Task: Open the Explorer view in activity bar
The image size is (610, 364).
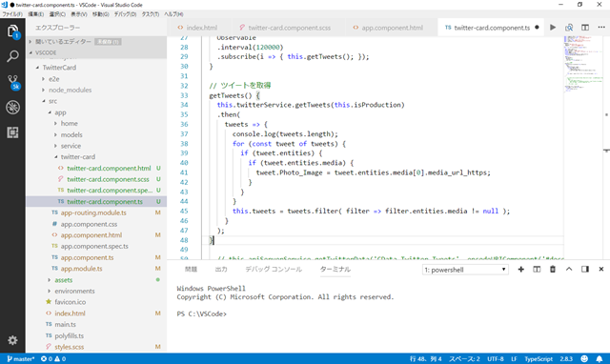Action: pyautogui.click(x=12, y=31)
